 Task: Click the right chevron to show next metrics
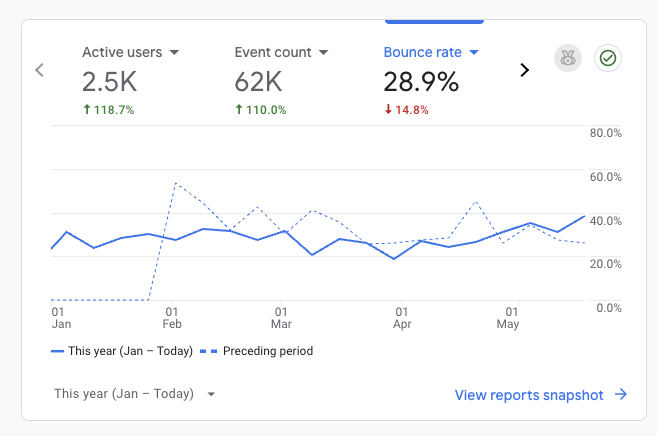523,70
